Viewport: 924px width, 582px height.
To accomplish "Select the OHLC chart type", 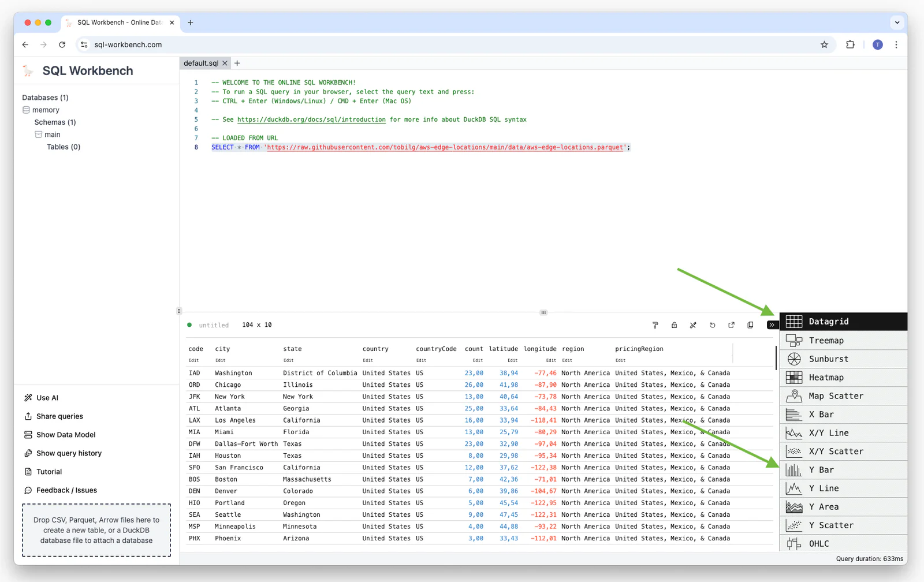I will 844,543.
